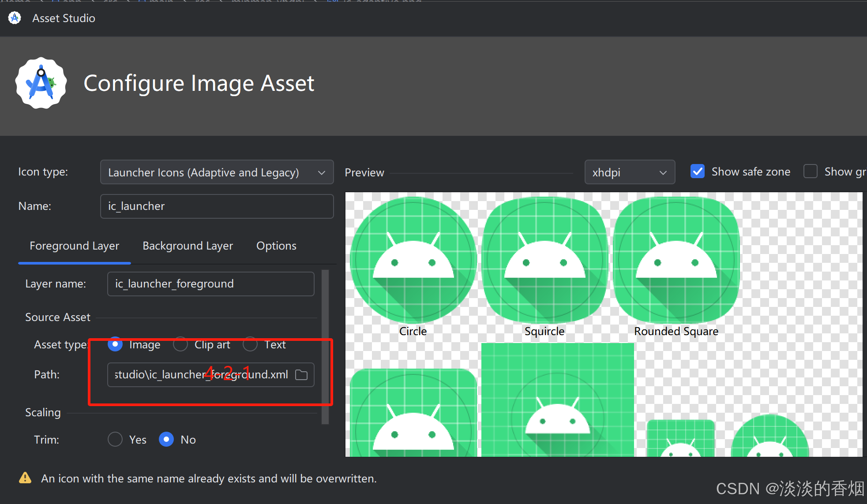Set Trim to No
The height and width of the screenshot is (504, 867).
(x=166, y=440)
